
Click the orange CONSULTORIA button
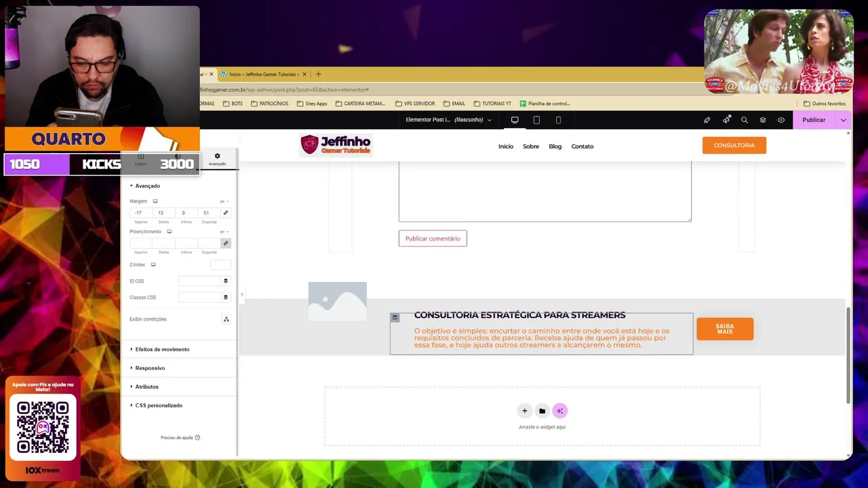734,145
